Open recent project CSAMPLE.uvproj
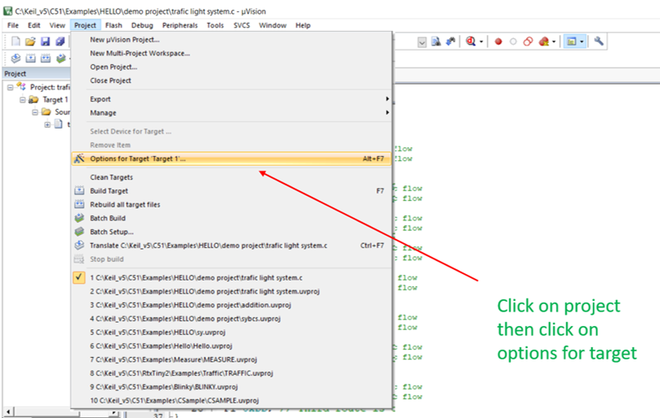Viewport: 660px width, 418px height. [x=231, y=400]
